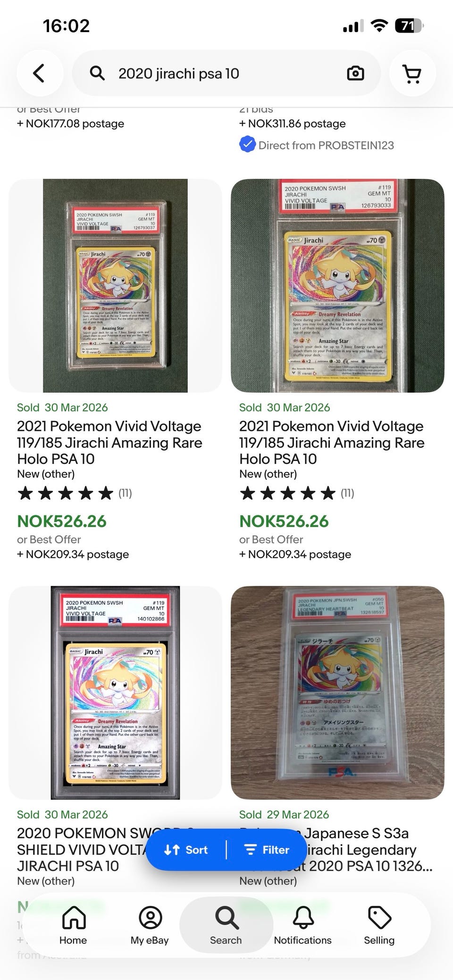Open the shopping cart
The image size is (453, 980).
click(x=412, y=73)
